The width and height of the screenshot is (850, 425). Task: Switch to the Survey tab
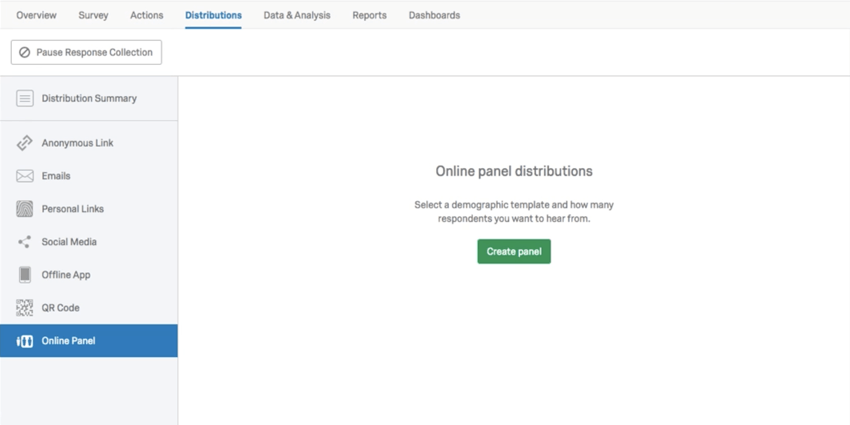tap(93, 15)
